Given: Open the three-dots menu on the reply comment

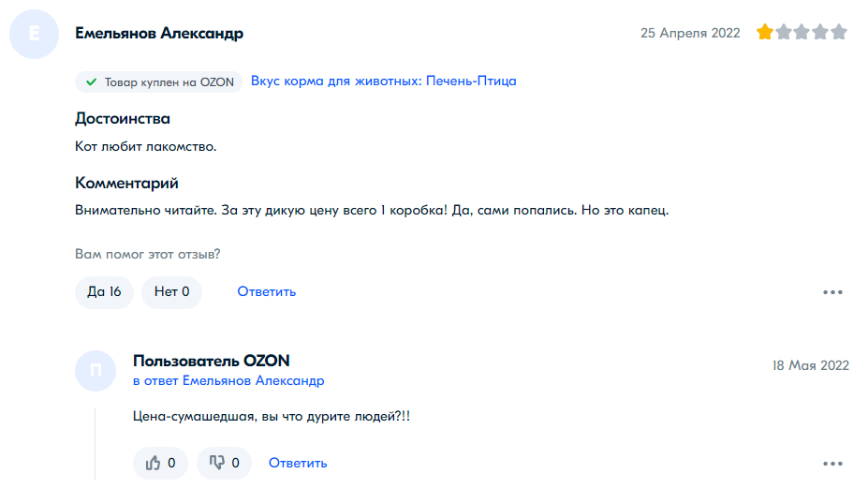Looking at the screenshot, I should [x=832, y=464].
